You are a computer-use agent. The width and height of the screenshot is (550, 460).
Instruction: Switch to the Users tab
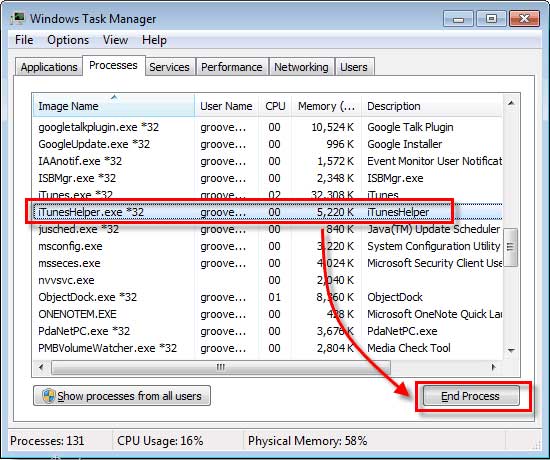(x=354, y=67)
